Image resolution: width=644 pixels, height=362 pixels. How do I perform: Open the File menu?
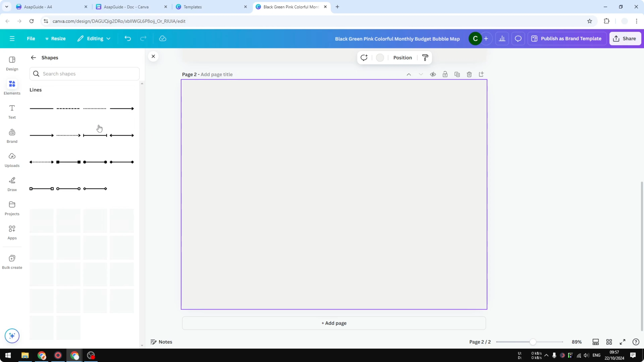(31, 38)
